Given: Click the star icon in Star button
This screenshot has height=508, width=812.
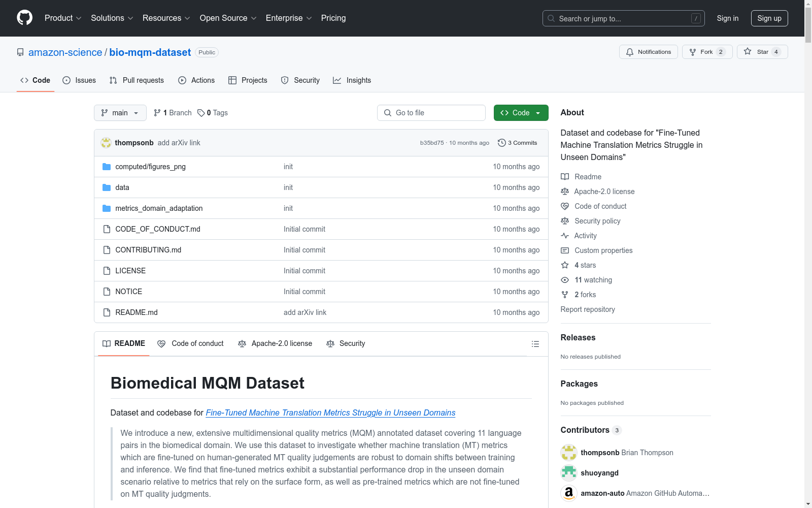Looking at the screenshot, I should tap(748, 51).
